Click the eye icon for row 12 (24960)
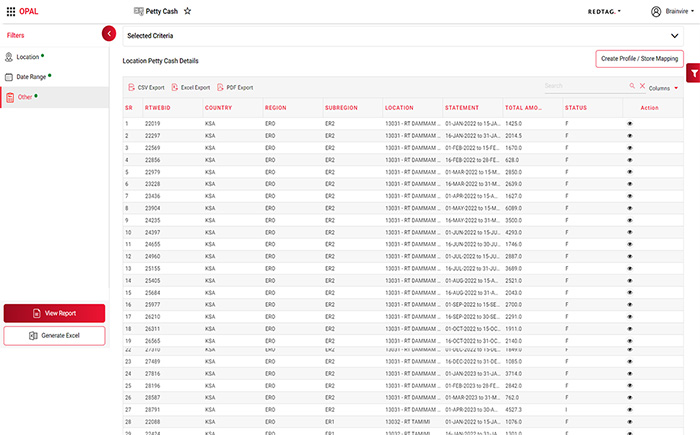Screen dimensions: 700x435 click(x=630, y=256)
